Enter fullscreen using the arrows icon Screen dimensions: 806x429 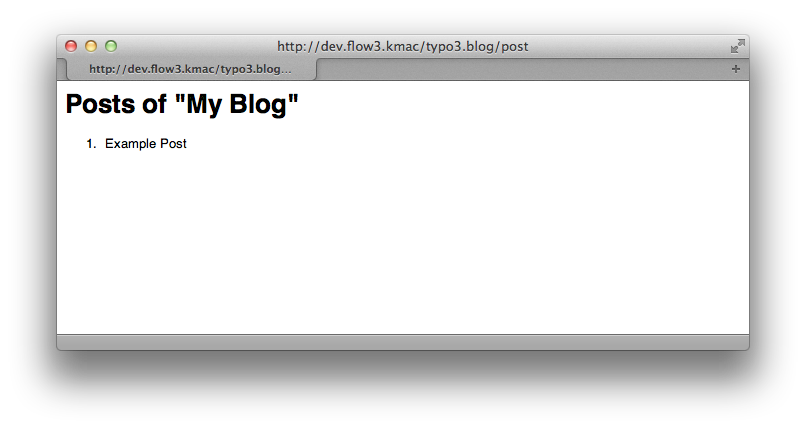tap(738, 46)
